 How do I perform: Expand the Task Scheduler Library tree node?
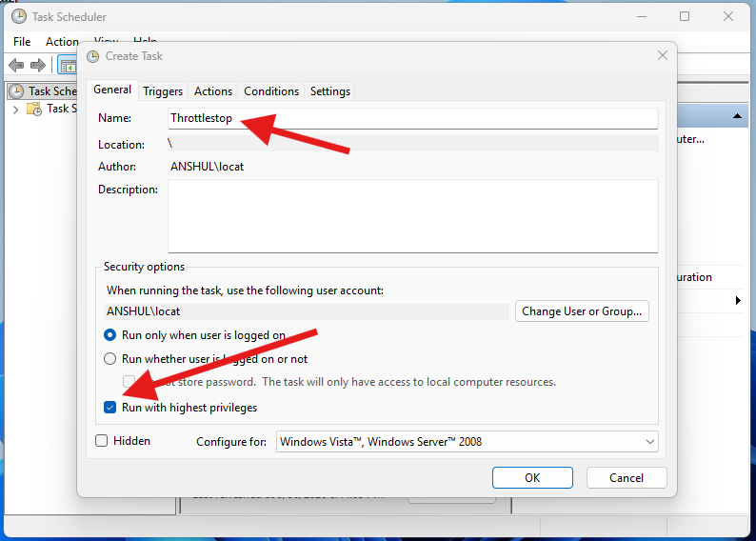point(15,110)
